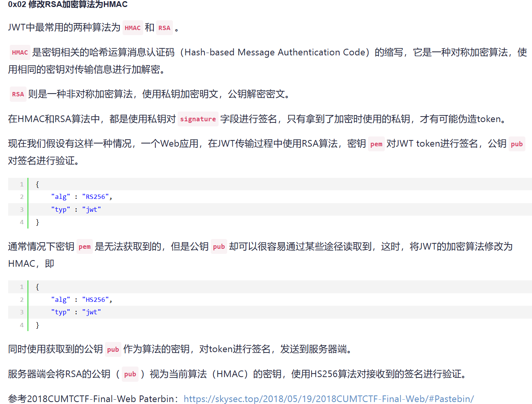
Task: Click the "pub" code tag after "同时使用获取到的公钥"
Action: point(113,349)
